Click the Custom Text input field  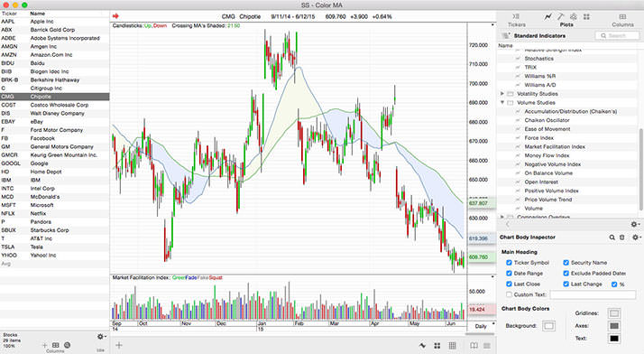[593, 294]
